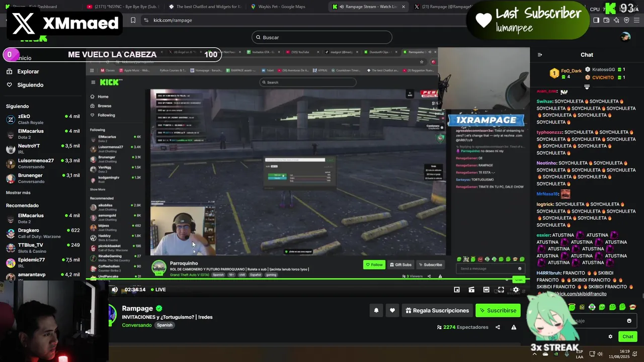Create a clip of the stream
The image size is (644, 362).
(471, 290)
